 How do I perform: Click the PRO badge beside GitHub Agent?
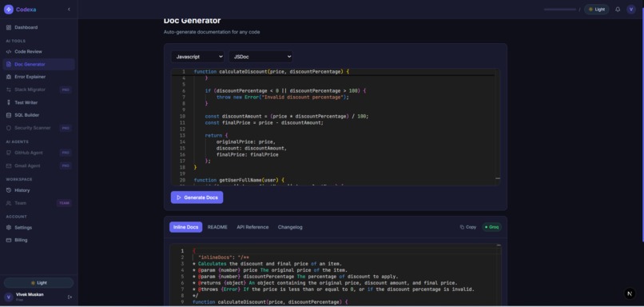[x=66, y=153]
